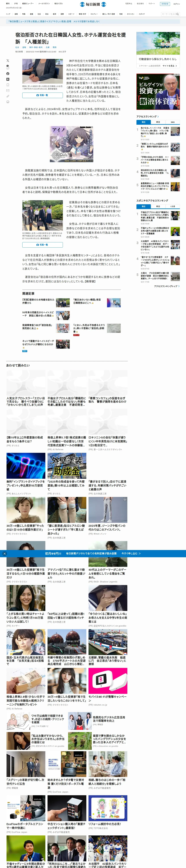Open スポニチ navigation item

(142, 14)
